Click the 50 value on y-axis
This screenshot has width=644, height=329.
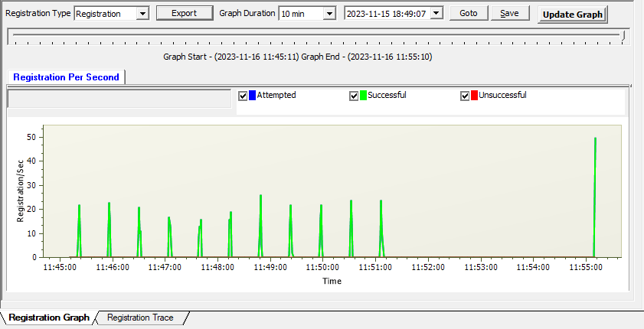[x=31, y=137]
